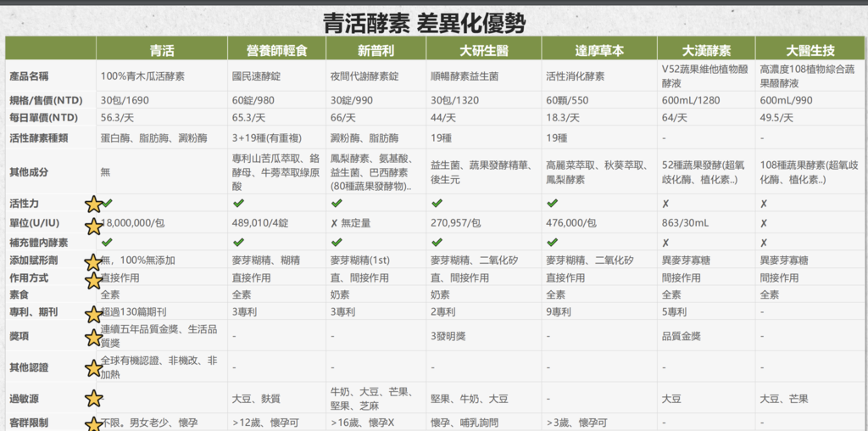Click the star beside 添加賦形劑 row
868x431 pixels.
(93, 262)
